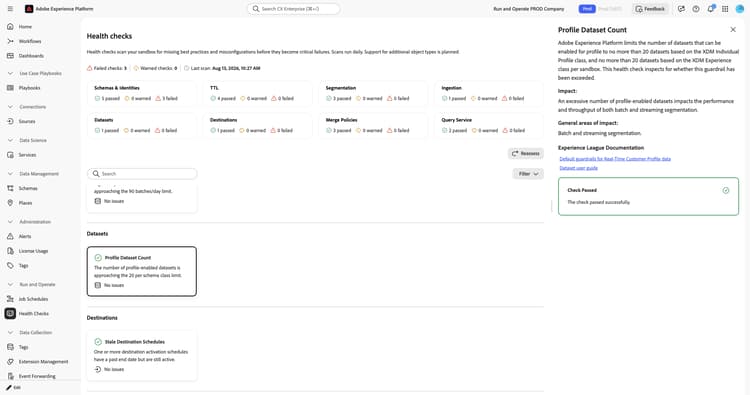The width and height of the screenshot is (750, 395).
Task: Open the user profile avatar
Action: [x=739, y=9]
